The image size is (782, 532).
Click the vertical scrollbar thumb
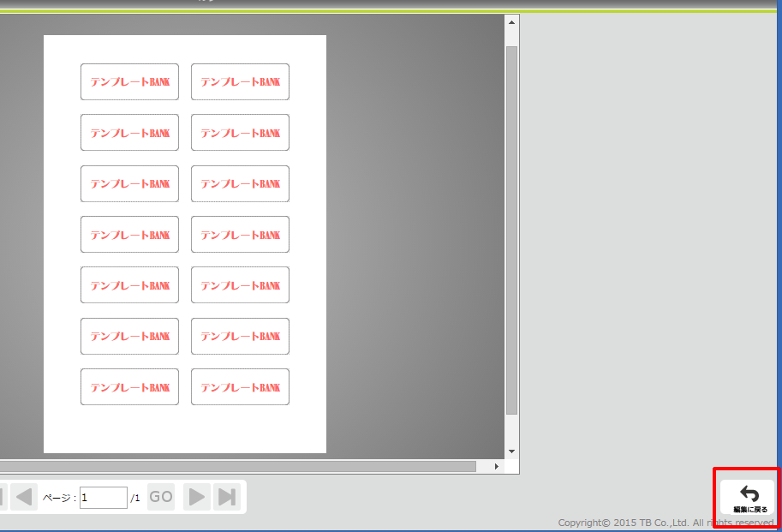pos(511,230)
